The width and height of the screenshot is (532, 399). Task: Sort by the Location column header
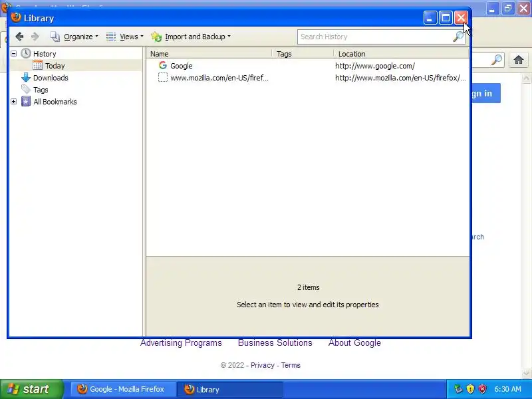402,54
